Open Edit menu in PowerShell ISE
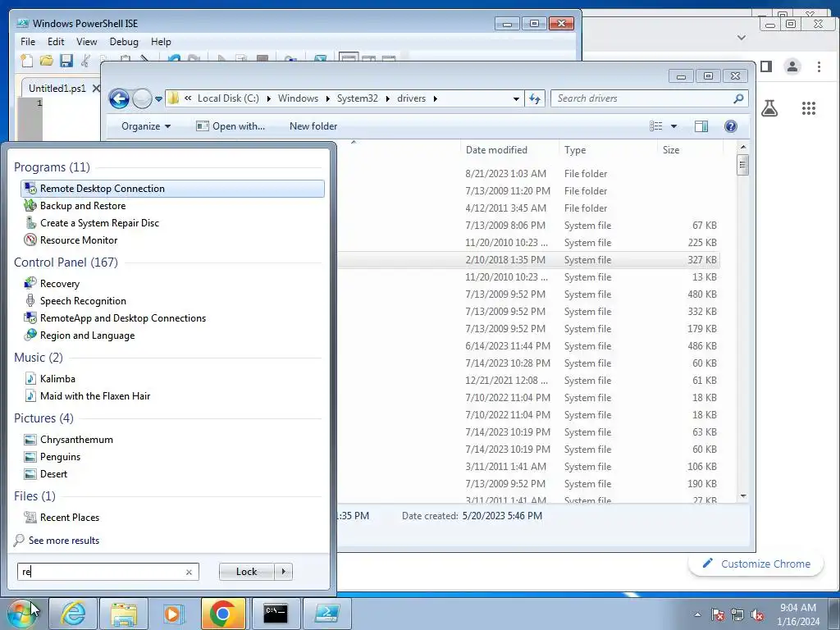Image resolution: width=840 pixels, height=630 pixels. [x=56, y=41]
